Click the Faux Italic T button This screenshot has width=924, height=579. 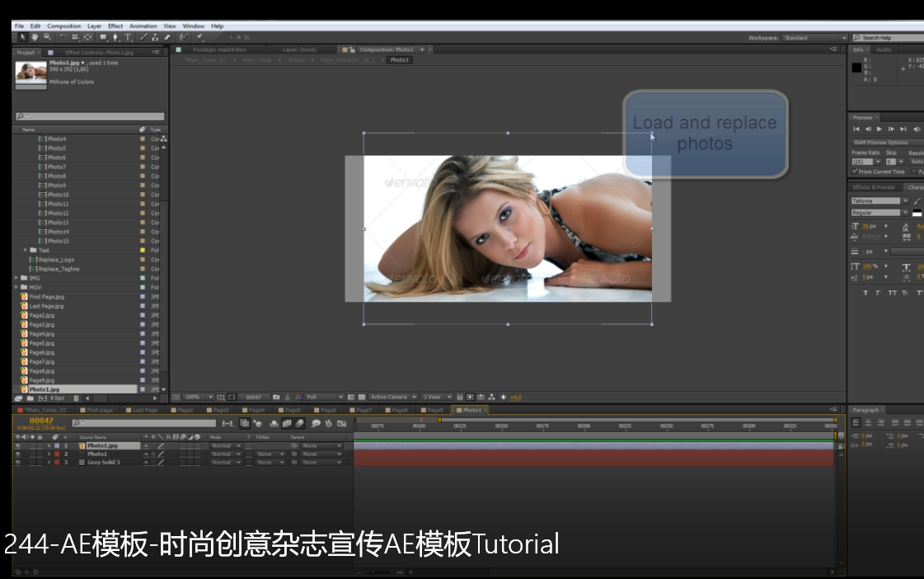tap(878, 293)
